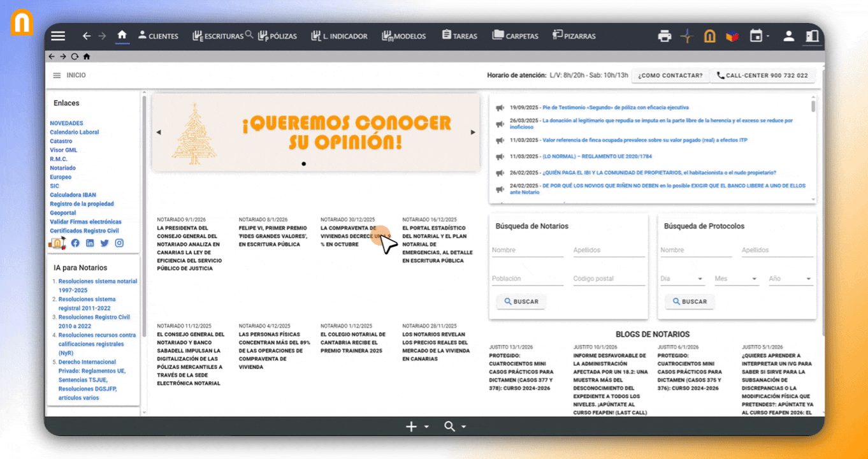Click the reload icon in navigation bar
868x459 pixels.
(75, 56)
